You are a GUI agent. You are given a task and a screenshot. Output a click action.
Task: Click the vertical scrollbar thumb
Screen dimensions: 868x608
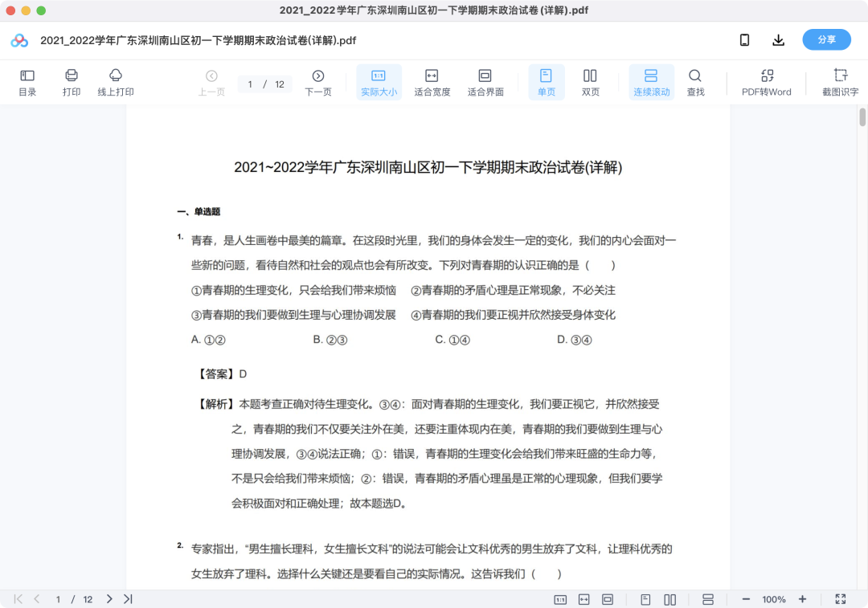pyautogui.click(x=862, y=117)
